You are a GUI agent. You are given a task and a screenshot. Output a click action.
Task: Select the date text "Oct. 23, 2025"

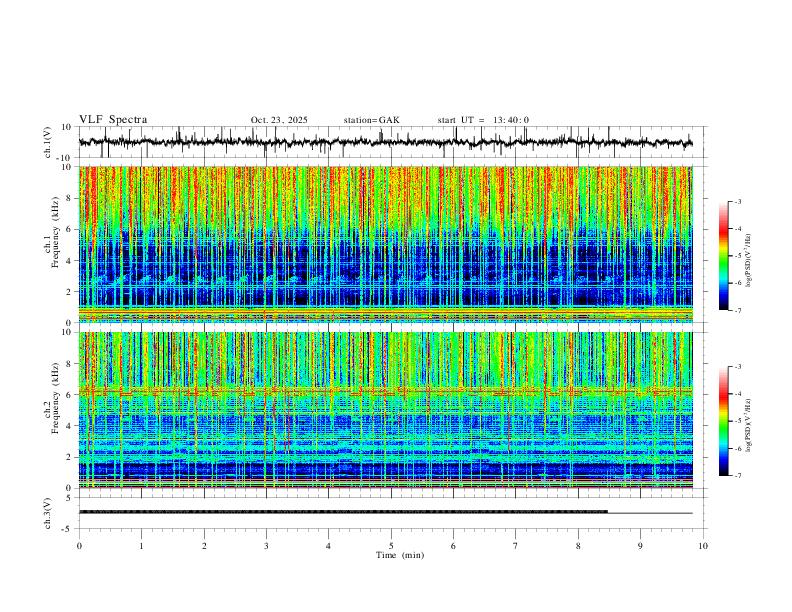tap(279, 120)
